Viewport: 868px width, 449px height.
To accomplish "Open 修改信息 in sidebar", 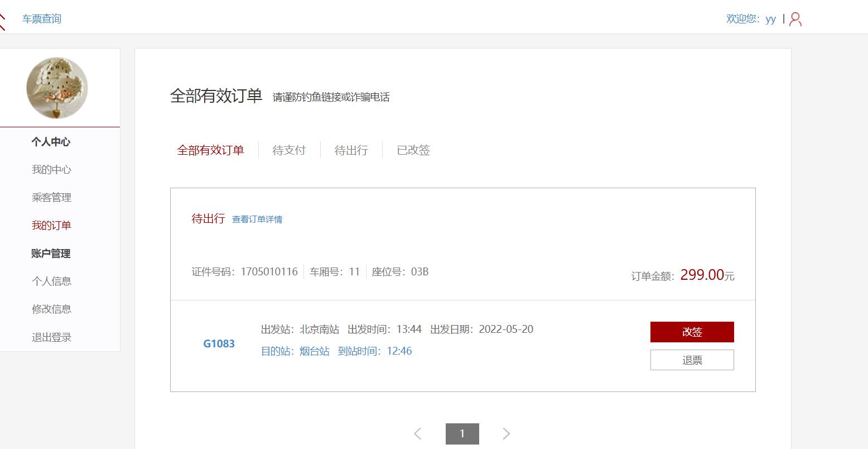I will click(51, 309).
